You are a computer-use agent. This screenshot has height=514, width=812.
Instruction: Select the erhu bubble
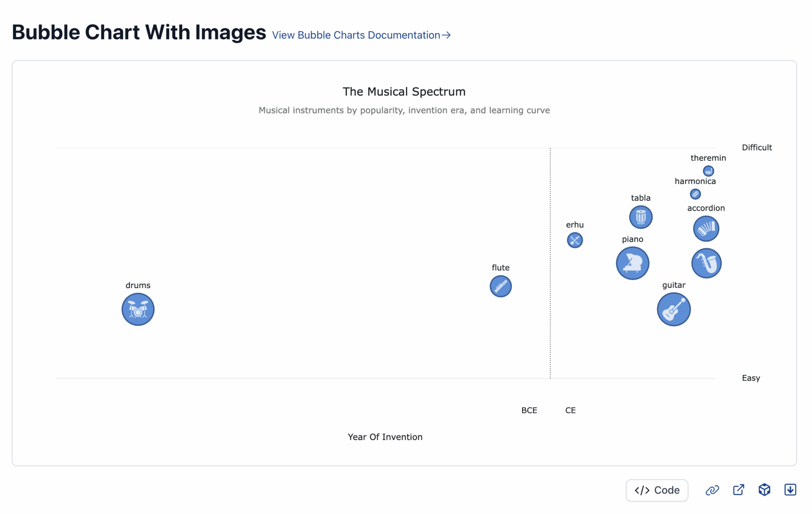(575, 240)
